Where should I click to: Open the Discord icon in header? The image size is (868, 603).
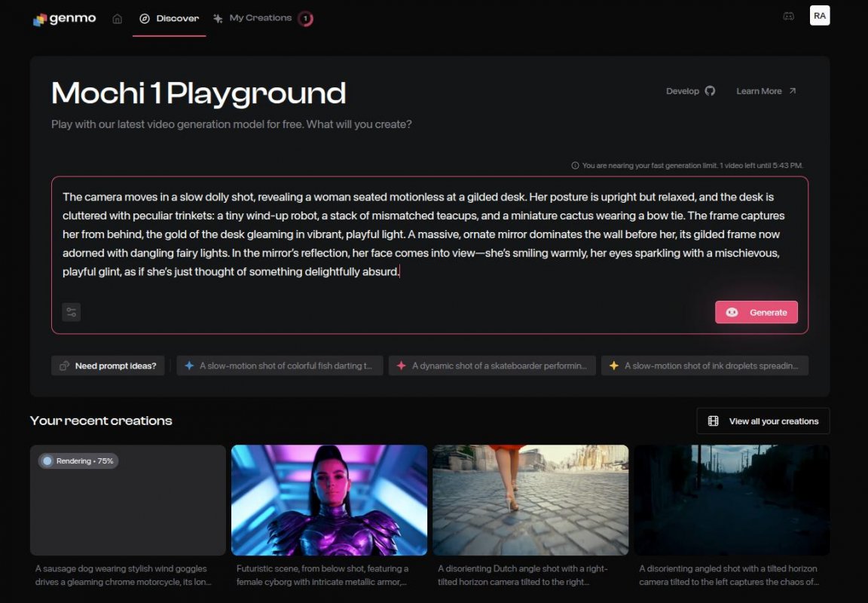pyautogui.click(x=788, y=16)
